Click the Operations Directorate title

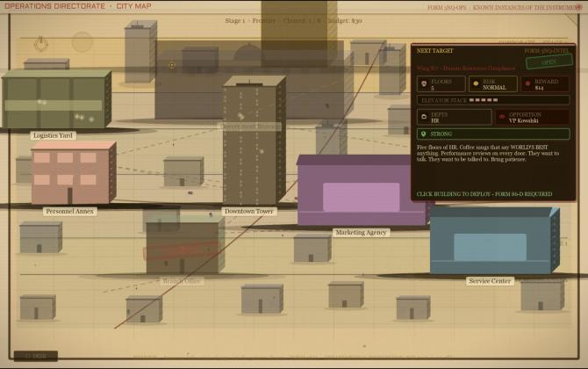[x=54, y=6]
